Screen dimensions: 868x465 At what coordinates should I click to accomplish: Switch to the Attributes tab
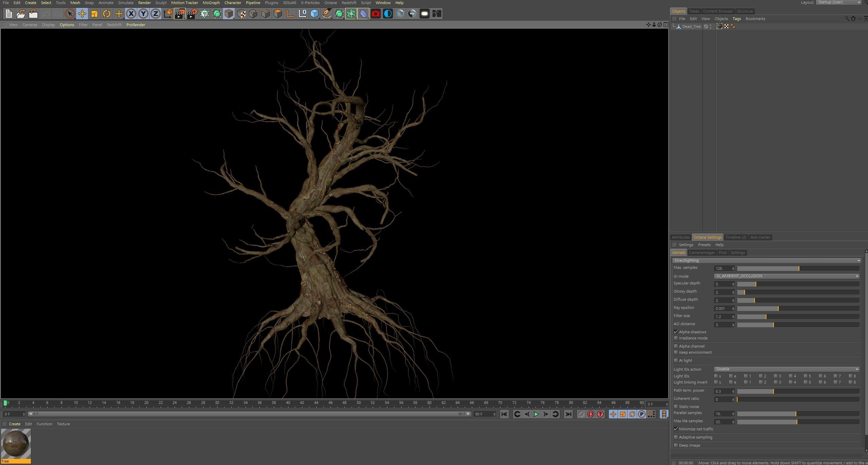tap(680, 237)
